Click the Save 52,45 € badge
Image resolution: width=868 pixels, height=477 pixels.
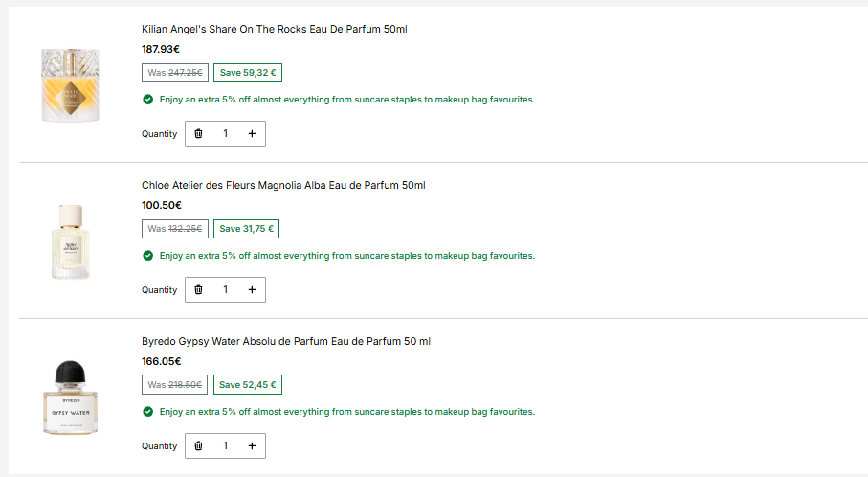tap(248, 385)
